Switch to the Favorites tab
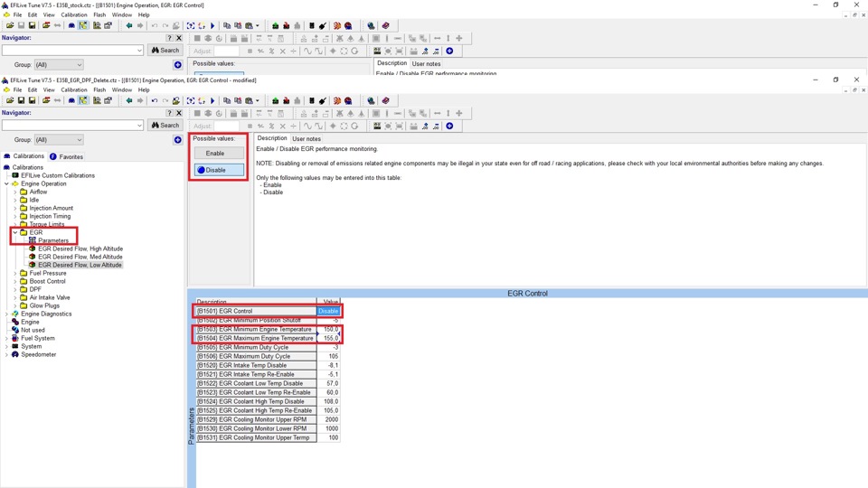The image size is (868, 488). (x=66, y=156)
